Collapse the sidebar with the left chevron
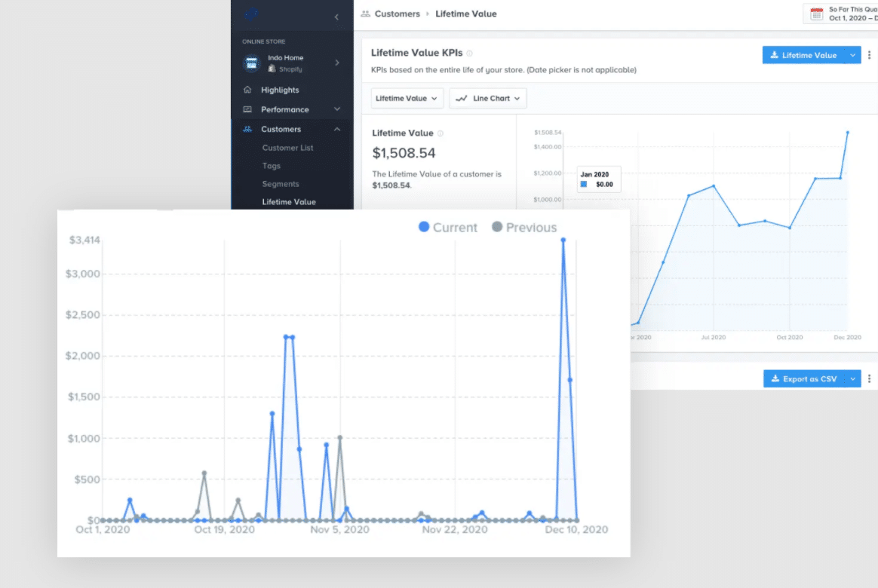The height and width of the screenshot is (588, 878). (336, 17)
